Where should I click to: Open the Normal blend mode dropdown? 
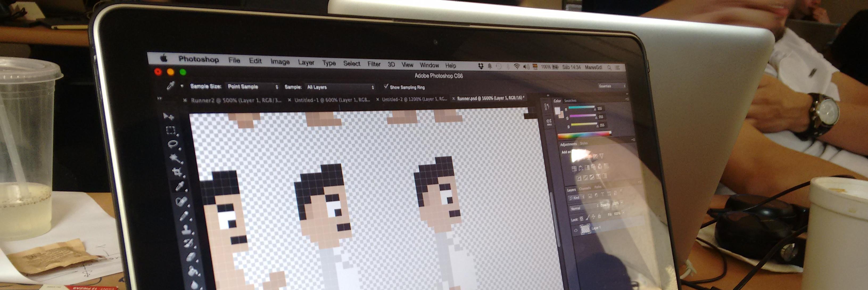pos(584,208)
